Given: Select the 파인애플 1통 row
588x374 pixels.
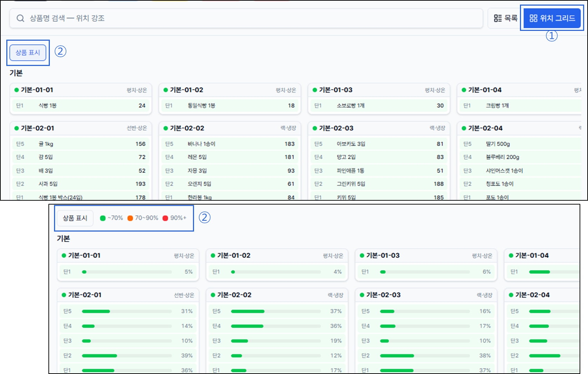Looking at the screenshot, I should [x=379, y=171].
